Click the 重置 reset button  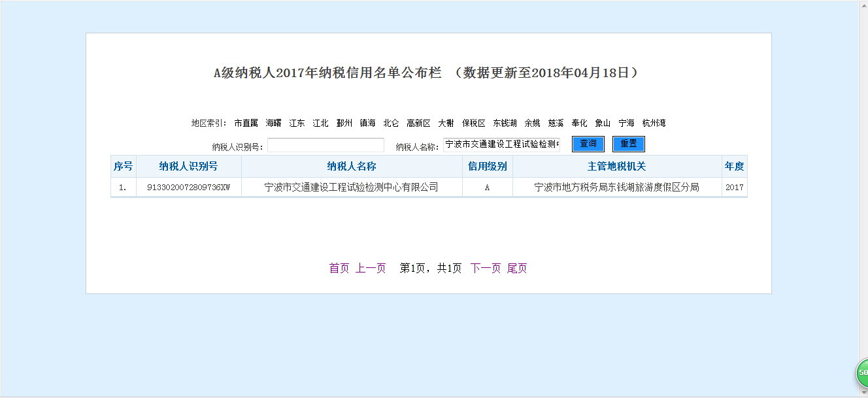tap(628, 144)
